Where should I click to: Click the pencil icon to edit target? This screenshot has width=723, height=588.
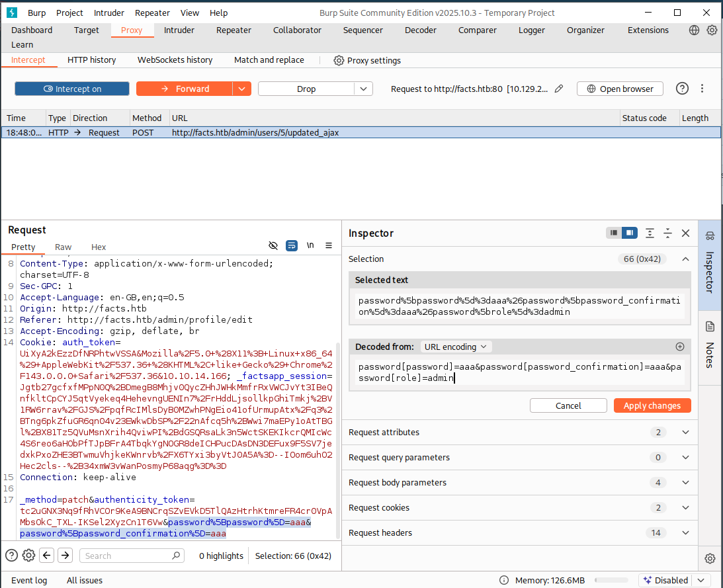559,89
